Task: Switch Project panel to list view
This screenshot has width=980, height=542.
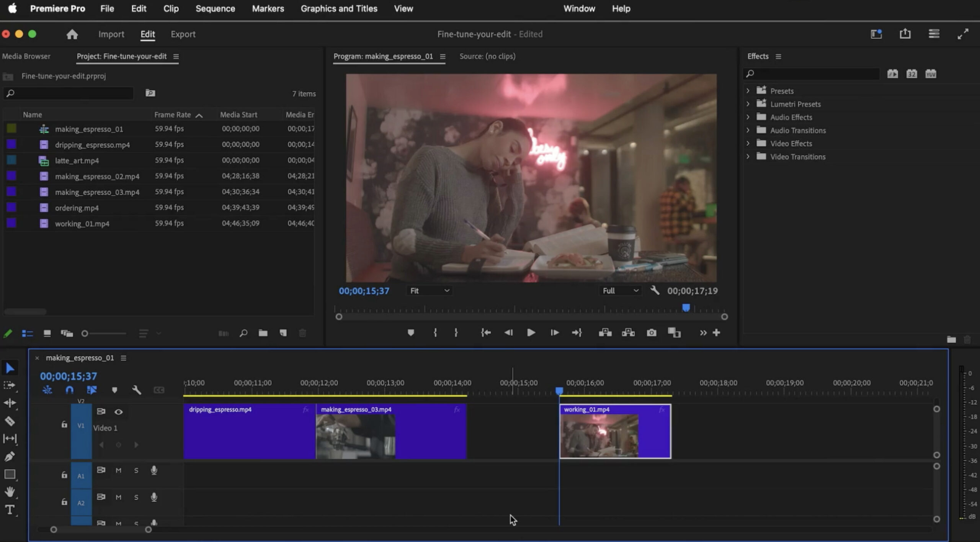Action: pyautogui.click(x=28, y=334)
